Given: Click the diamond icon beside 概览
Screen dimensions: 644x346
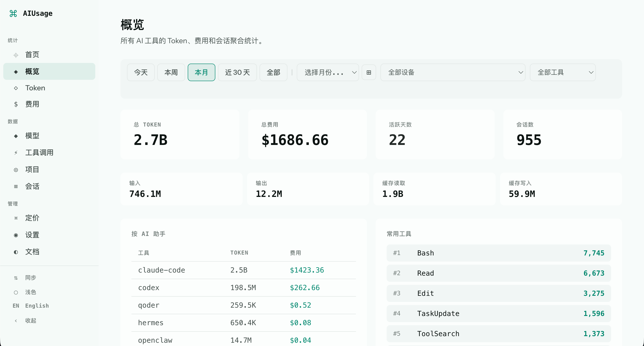Looking at the screenshot, I should coord(16,72).
